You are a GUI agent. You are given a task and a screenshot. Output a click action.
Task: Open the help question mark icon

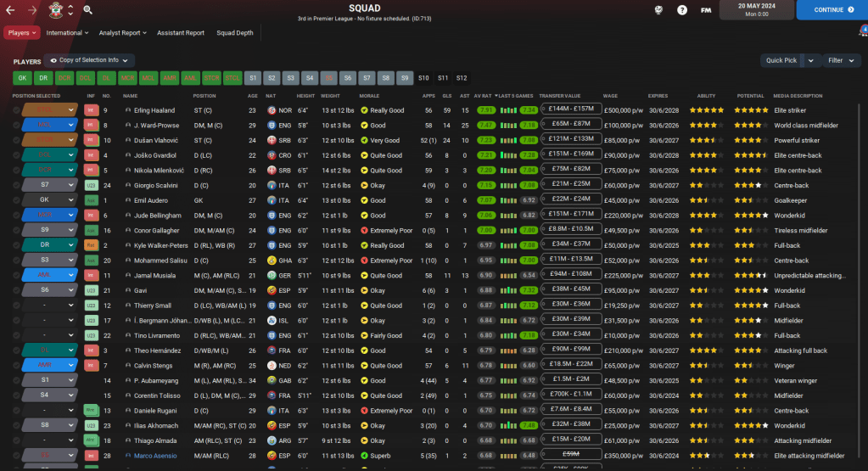tap(682, 10)
